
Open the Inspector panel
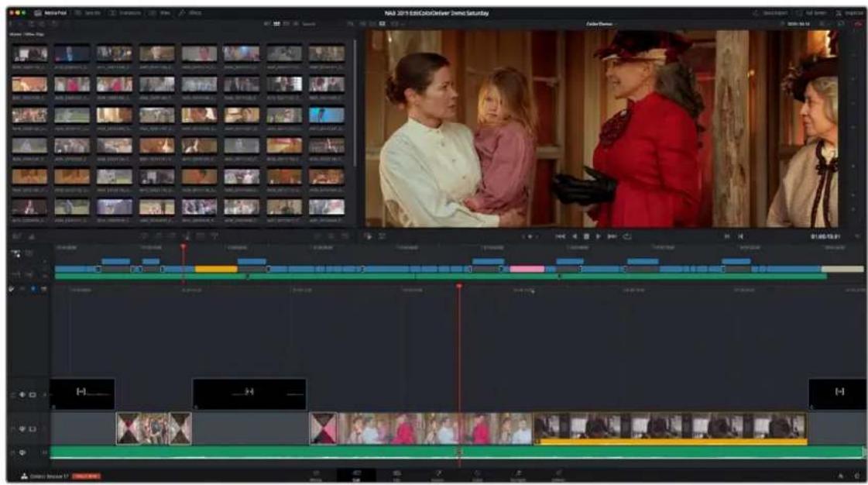849,12
